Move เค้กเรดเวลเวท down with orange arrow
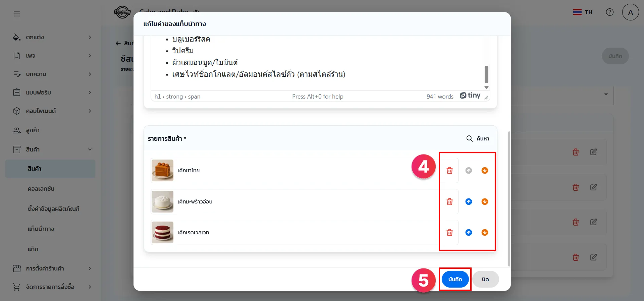Image resolution: width=644 pixels, height=301 pixels. 485,233
